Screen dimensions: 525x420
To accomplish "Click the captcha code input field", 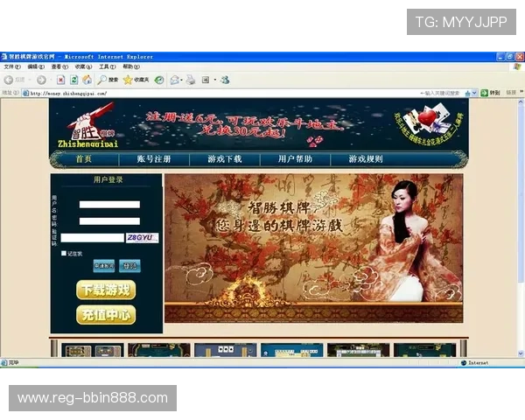I will click(x=93, y=238).
